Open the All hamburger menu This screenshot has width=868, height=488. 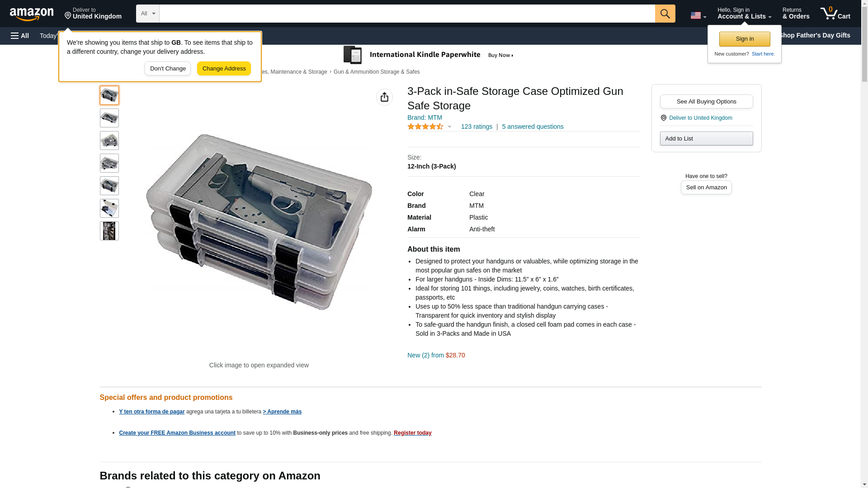click(x=20, y=36)
